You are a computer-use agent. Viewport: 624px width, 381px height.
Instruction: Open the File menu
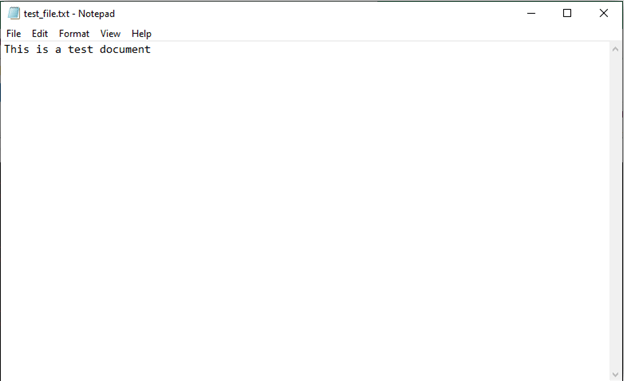coord(14,34)
